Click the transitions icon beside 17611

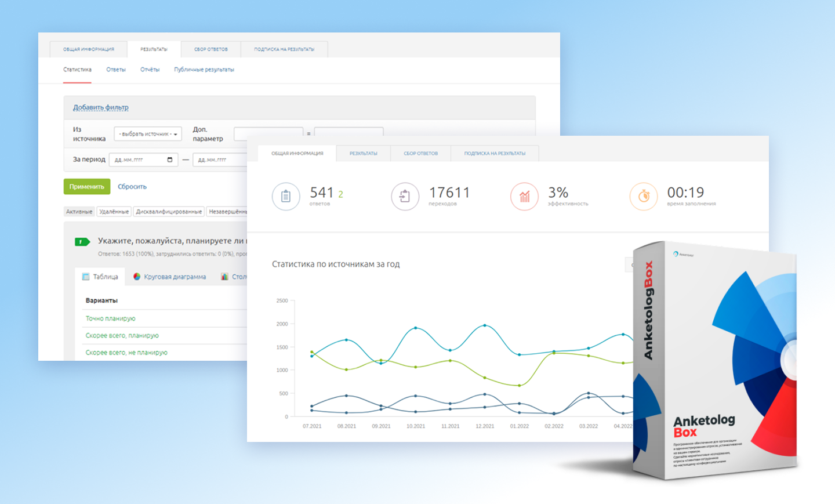click(x=405, y=197)
